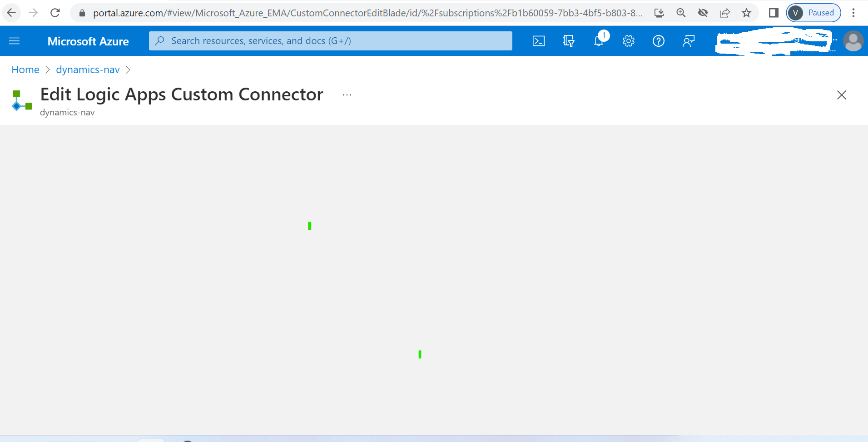Screen dimensions: 868x442
Task: Toggle the browser side panel
Action: point(774,13)
